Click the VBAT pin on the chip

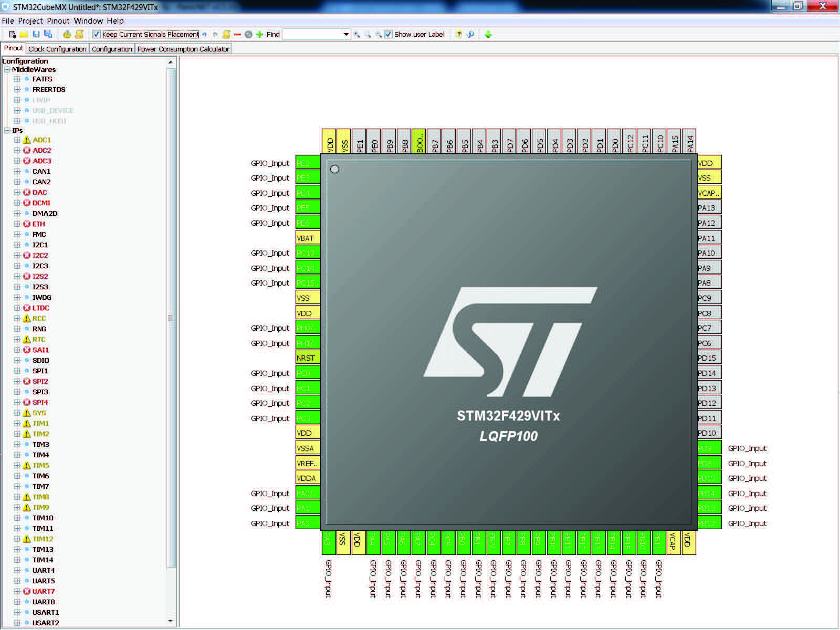308,238
